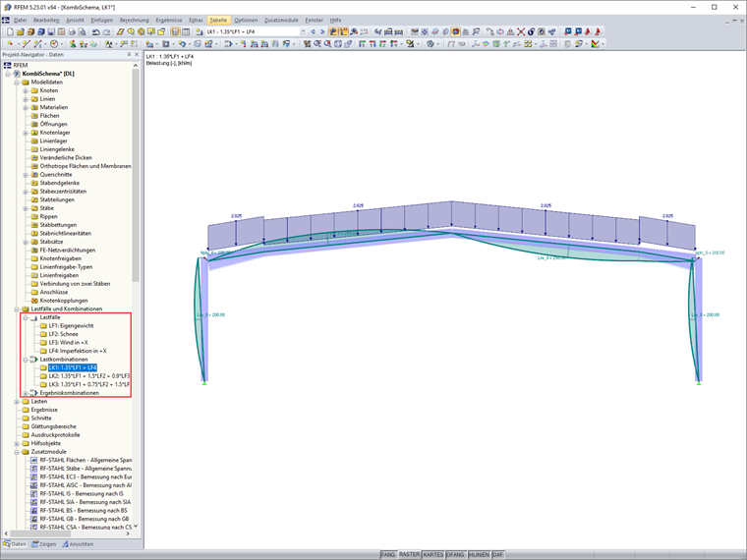Click the Save floppy disk icon
This screenshot has height=560, width=747.
tap(51, 31)
